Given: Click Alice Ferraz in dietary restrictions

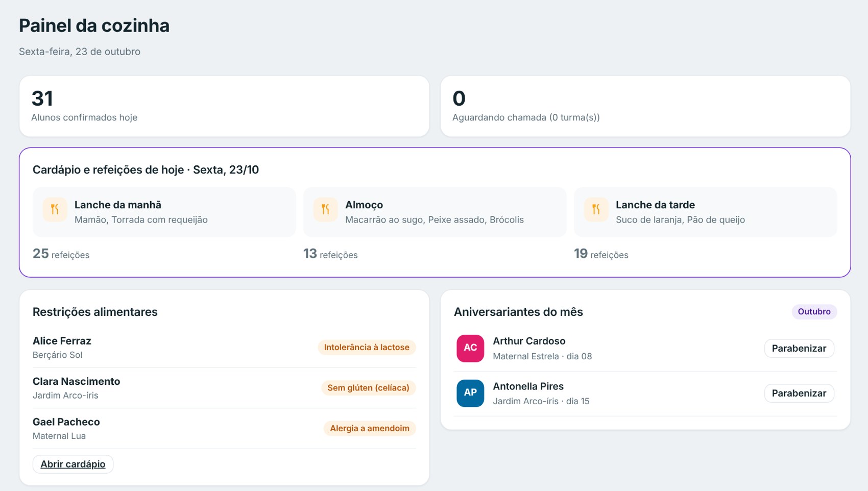Looking at the screenshot, I should point(62,341).
